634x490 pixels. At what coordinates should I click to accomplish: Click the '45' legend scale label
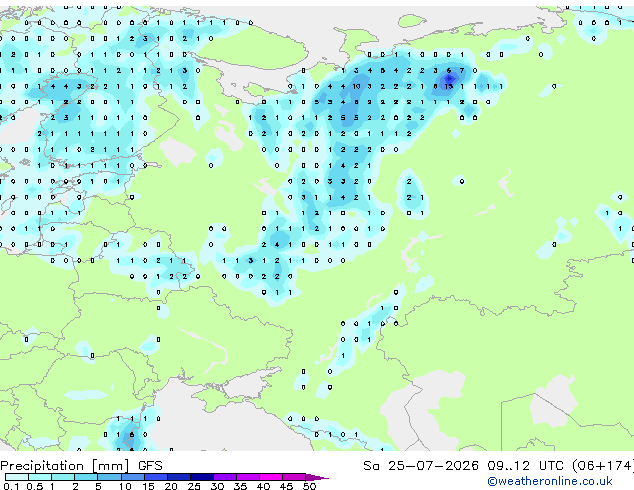[286, 486]
